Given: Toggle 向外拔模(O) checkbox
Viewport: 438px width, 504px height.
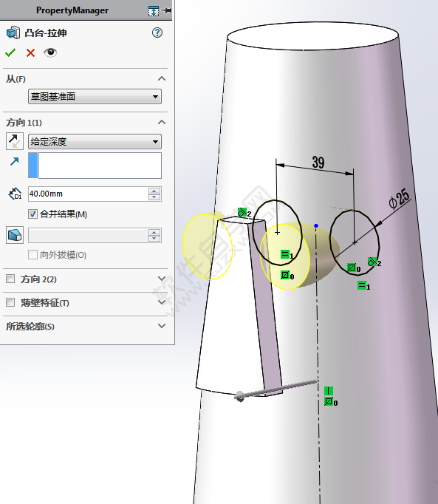Looking at the screenshot, I should (x=32, y=255).
